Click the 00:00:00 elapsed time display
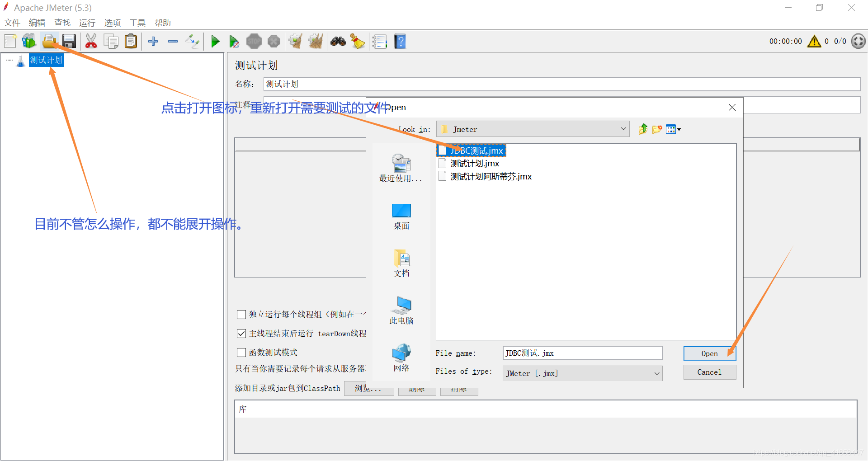 point(786,41)
